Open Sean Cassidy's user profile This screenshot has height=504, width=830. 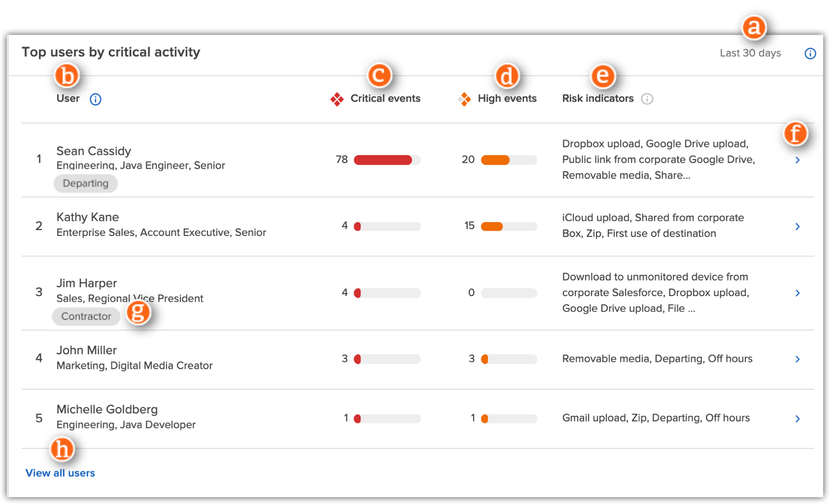pyautogui.click(x=94, y=151)
